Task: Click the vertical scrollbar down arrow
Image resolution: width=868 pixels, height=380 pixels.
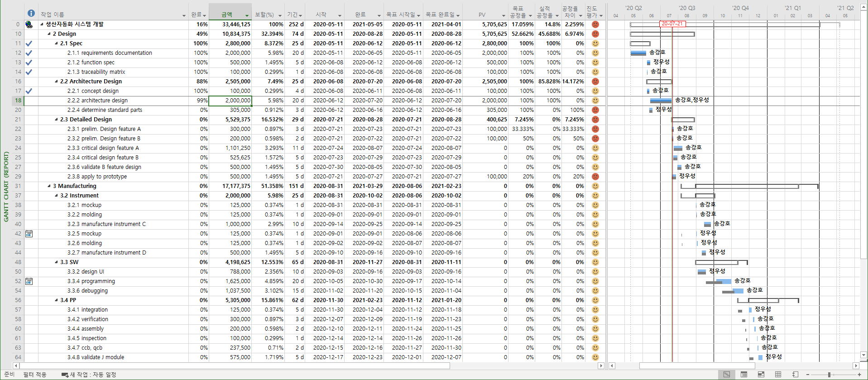Action: (x=863, y=356)
